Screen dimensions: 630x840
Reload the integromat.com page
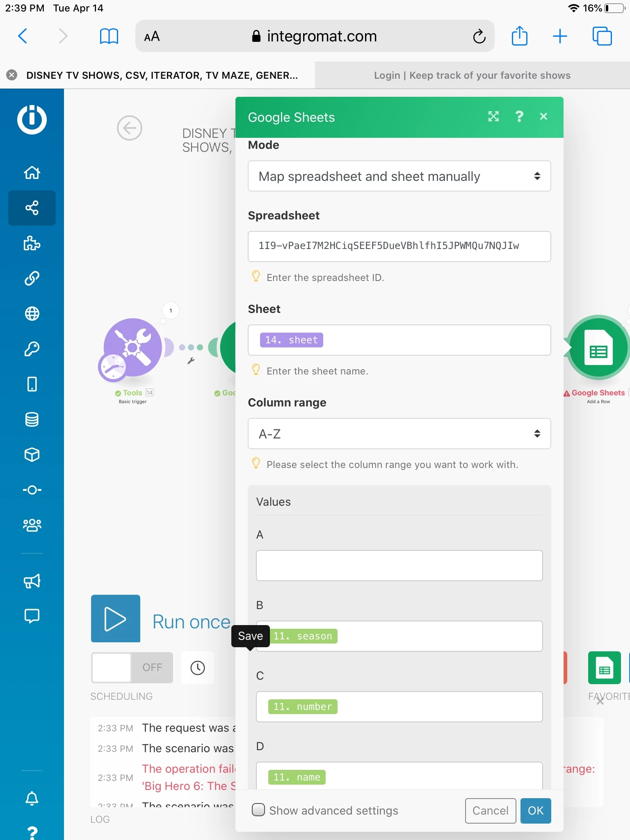tap(479, 36)
